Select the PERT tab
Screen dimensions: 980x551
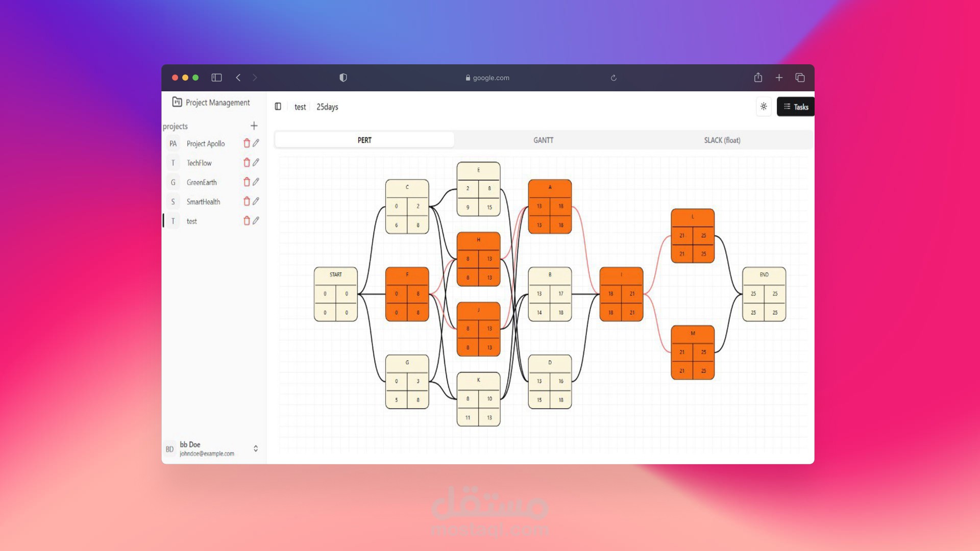coord(364,140)
